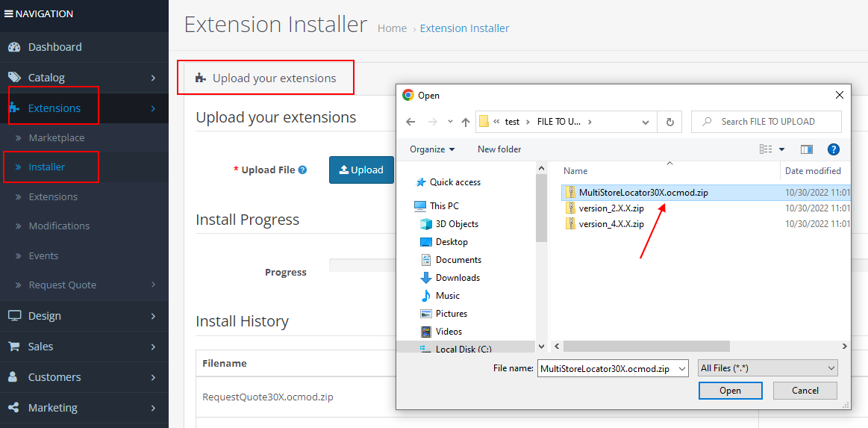The image size is (868, 428).
Task: Open the Organize dropdown menu
Action: coord(432,149)
